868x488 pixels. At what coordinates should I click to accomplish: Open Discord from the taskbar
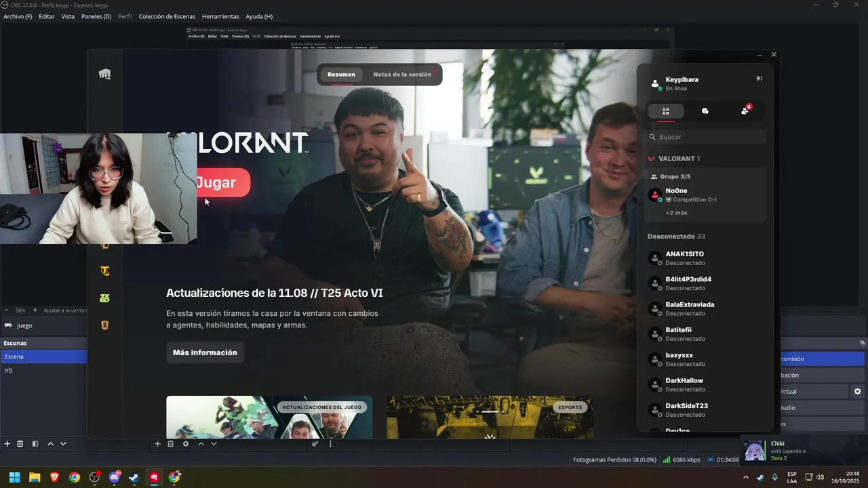[115, 477]
